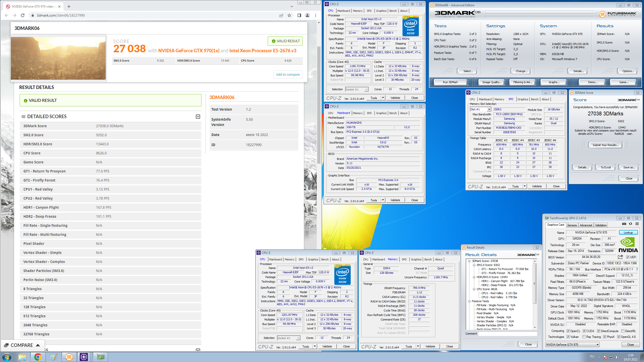Close the NVIDIA GeForce GTX 970 tab

point(59,7)
